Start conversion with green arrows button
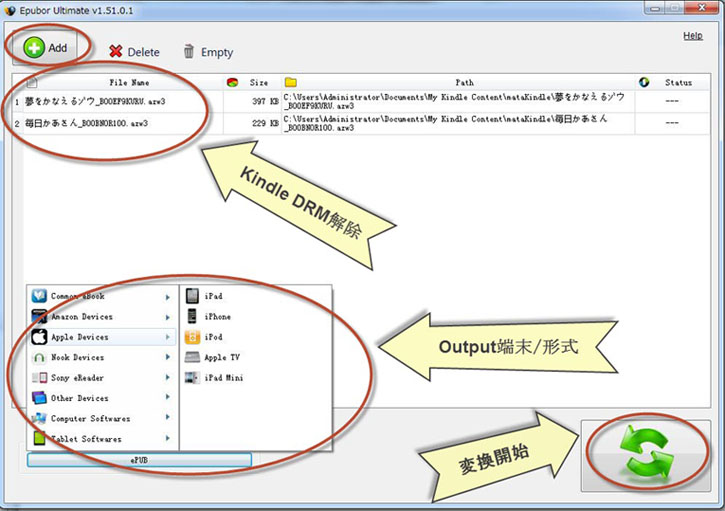 [x=646, y=456]
